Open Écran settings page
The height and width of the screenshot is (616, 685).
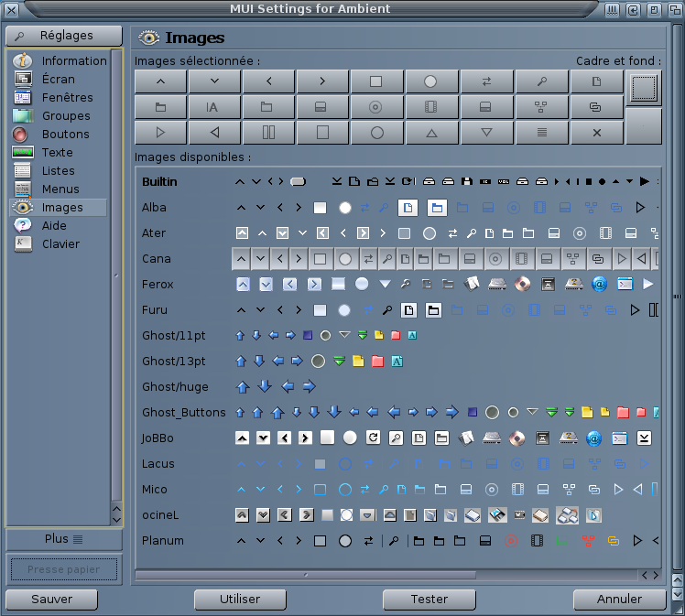(60, 79)
